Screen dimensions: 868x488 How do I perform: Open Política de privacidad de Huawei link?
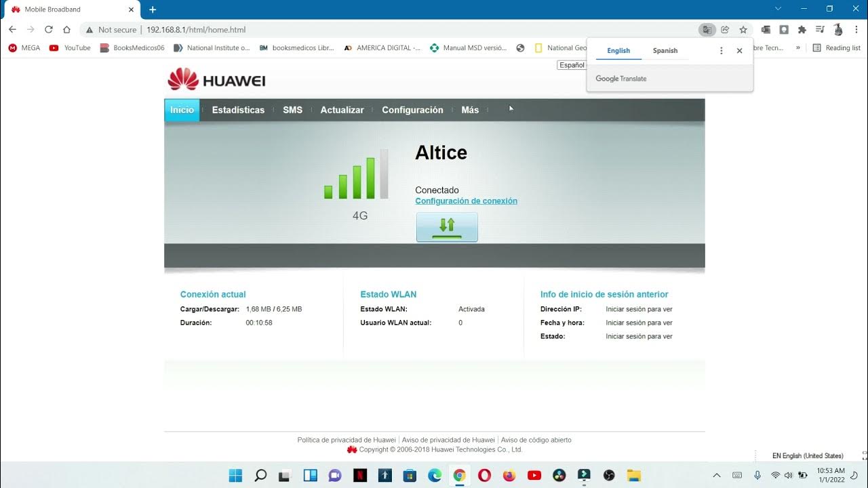click(347, 440)
